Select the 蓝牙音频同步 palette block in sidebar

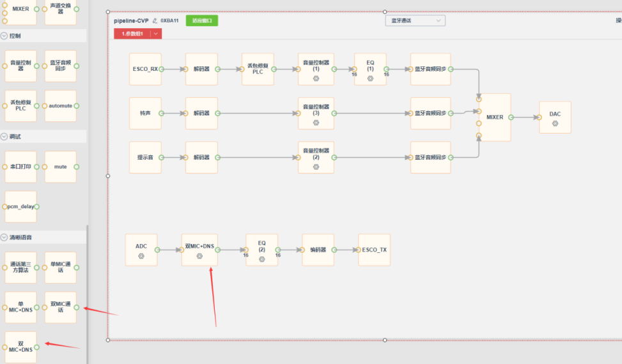coord(60,66)
